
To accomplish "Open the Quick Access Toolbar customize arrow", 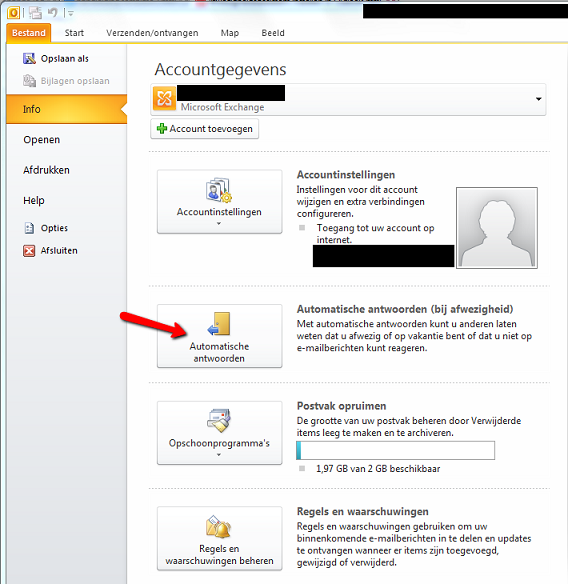I will tap(70, 13).
